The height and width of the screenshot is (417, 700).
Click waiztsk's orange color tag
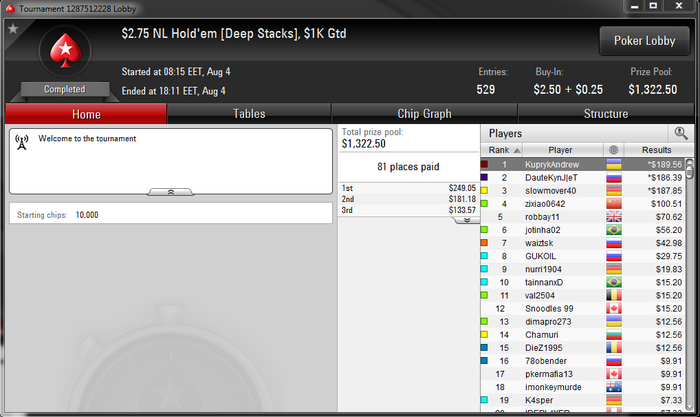(x=484, y=243)
